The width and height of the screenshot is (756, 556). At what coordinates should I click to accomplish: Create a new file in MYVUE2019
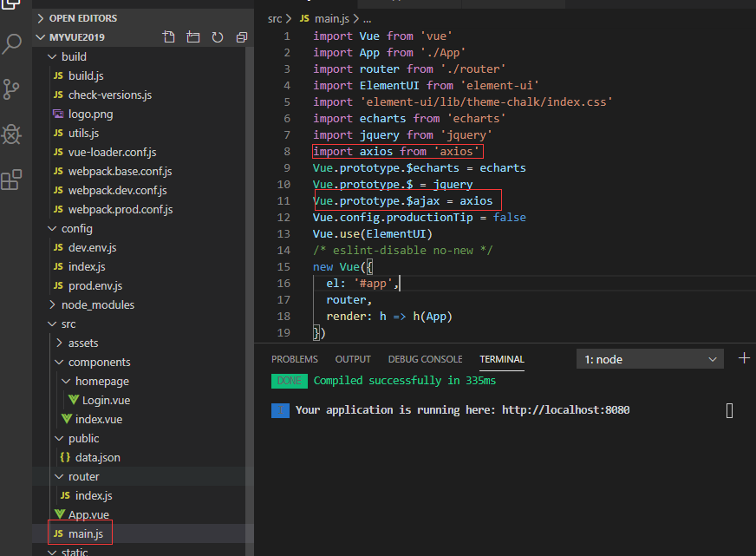click(x=169, y=37)
